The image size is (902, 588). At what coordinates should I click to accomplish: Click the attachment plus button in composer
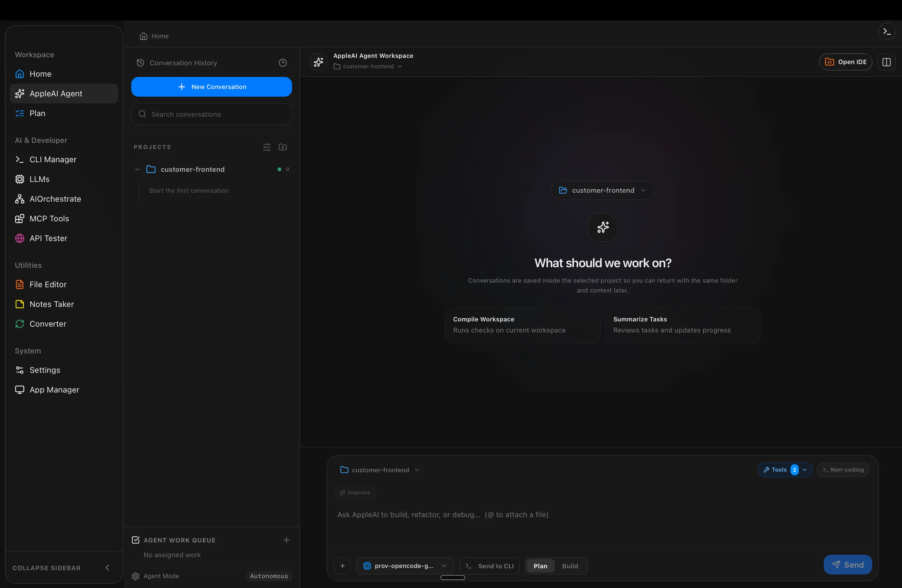tap(342, 566)
